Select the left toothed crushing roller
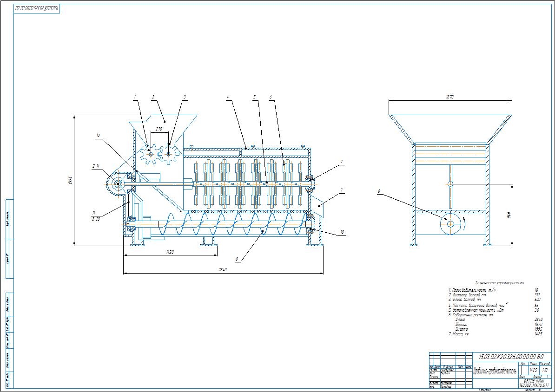This screenshot has height=392, width=555. [x=150, y=153]
